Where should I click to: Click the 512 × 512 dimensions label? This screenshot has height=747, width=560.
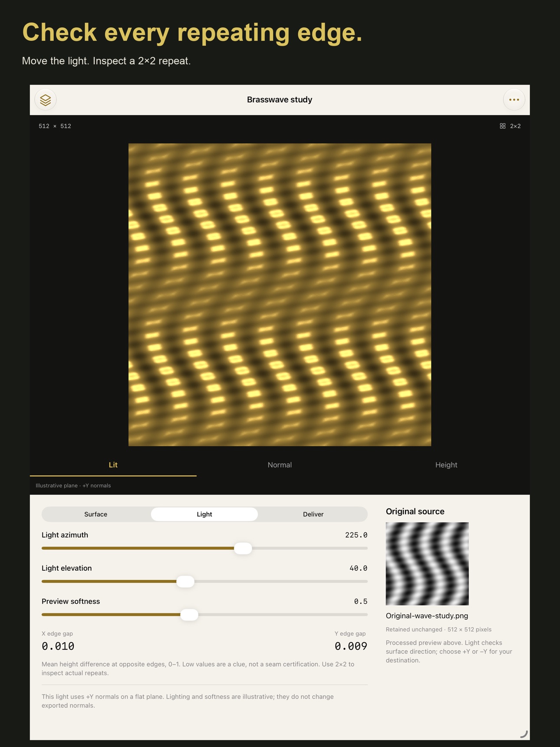coord(55,126)
